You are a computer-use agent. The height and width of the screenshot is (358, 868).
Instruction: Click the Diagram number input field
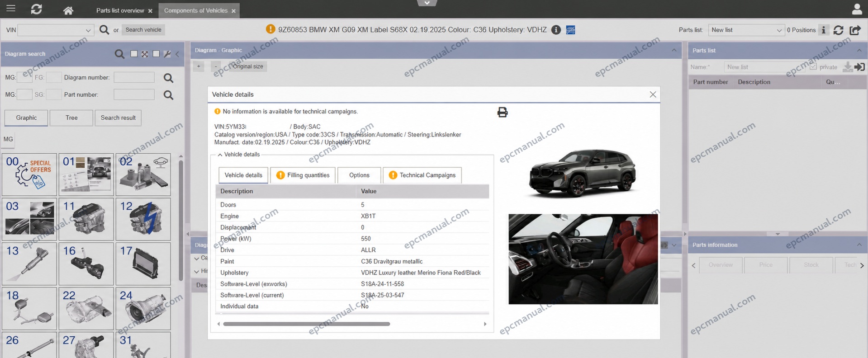coord(134,78)
